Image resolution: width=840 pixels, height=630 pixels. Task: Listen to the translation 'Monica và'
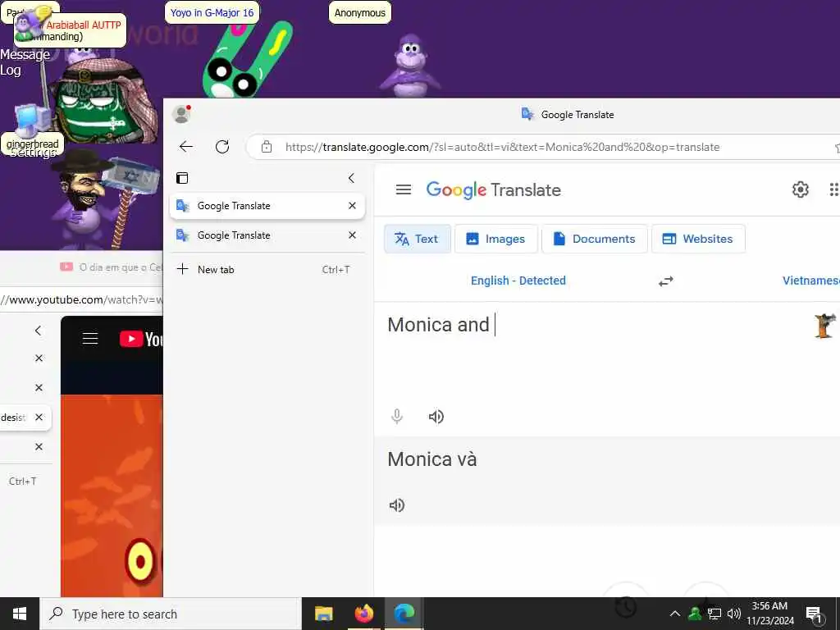(397, 505)
